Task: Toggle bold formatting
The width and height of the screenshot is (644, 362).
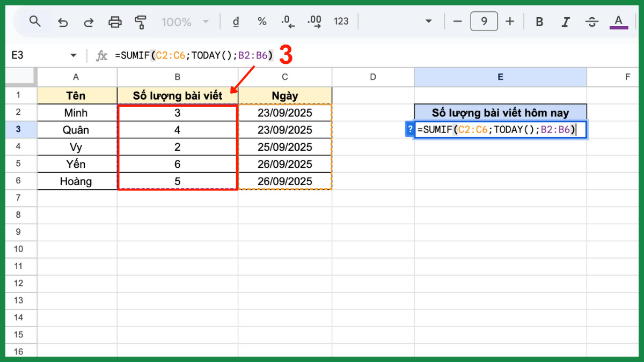Action: [x=539, y=22]
